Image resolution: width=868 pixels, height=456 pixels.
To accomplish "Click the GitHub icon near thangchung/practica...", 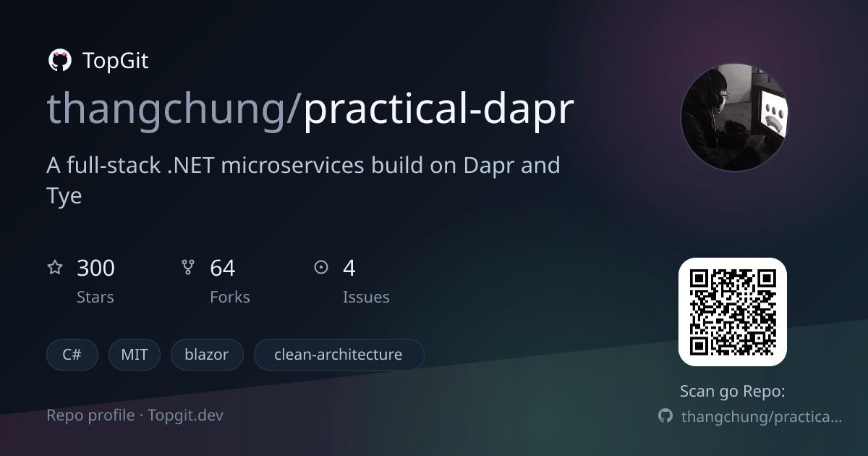I will 665,416.
